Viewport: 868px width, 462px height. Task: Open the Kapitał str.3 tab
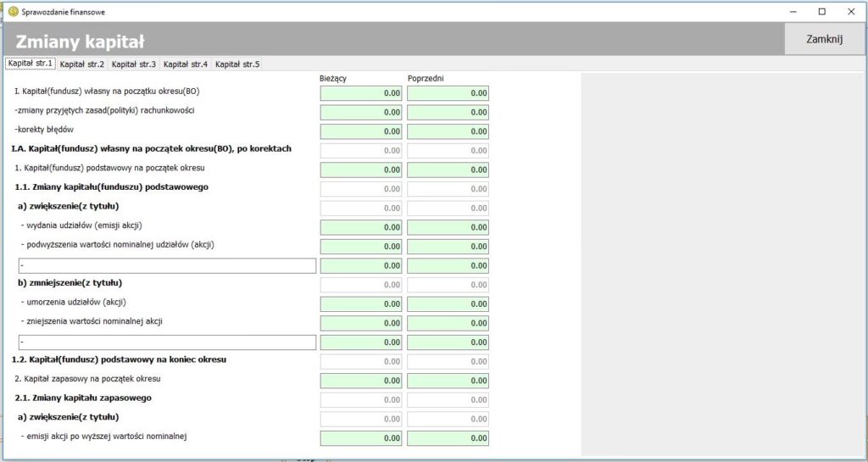[134, 64]
